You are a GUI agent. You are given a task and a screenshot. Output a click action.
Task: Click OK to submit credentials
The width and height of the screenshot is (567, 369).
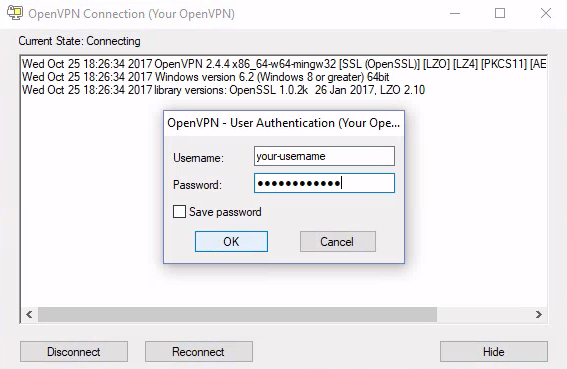(x=231, y=241)
